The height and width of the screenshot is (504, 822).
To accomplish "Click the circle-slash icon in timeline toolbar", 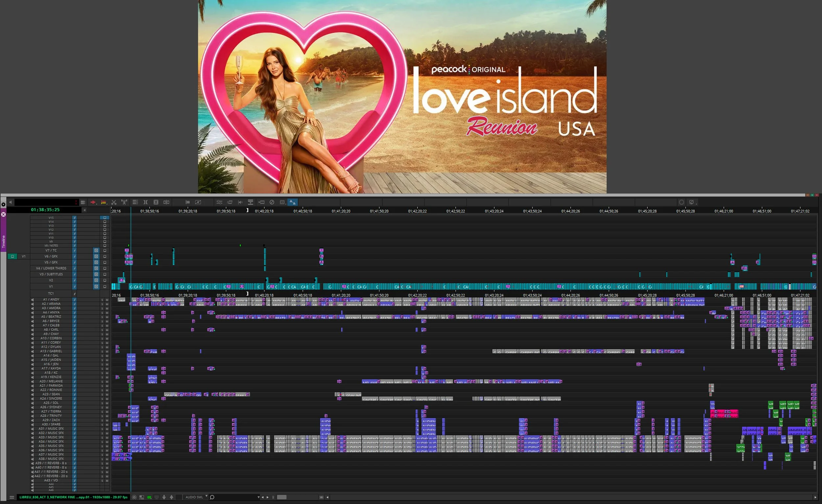I will click(x=272, y=202).
